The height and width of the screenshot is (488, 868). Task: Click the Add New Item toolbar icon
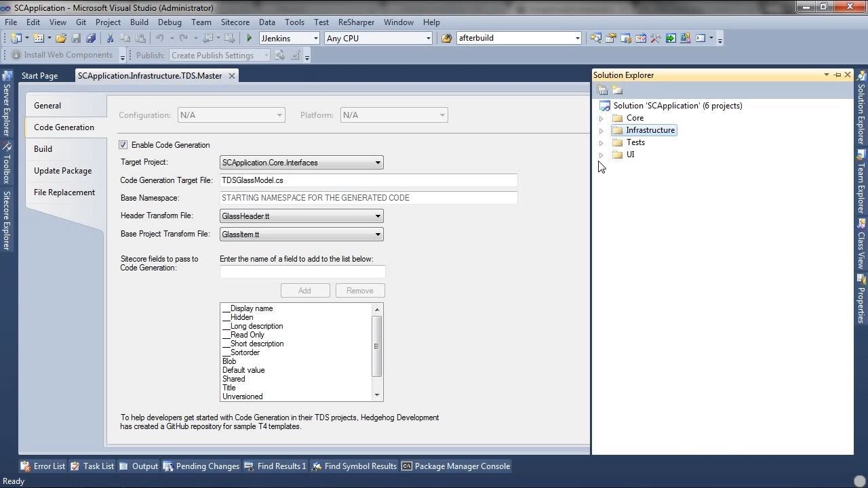tap(39, 39)
